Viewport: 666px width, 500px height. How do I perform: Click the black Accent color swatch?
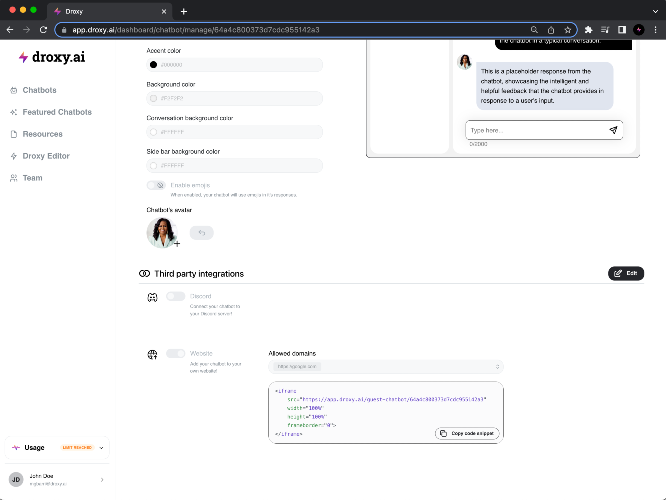point(153,65)
